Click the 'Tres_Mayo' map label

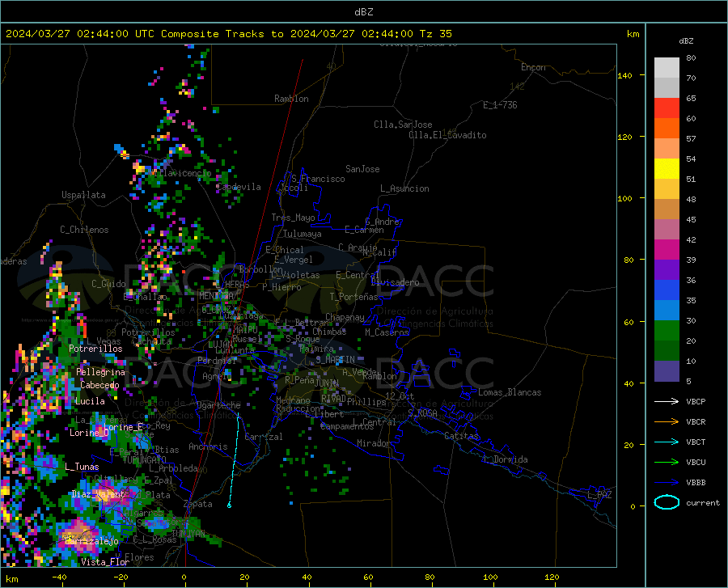(294, 218)
